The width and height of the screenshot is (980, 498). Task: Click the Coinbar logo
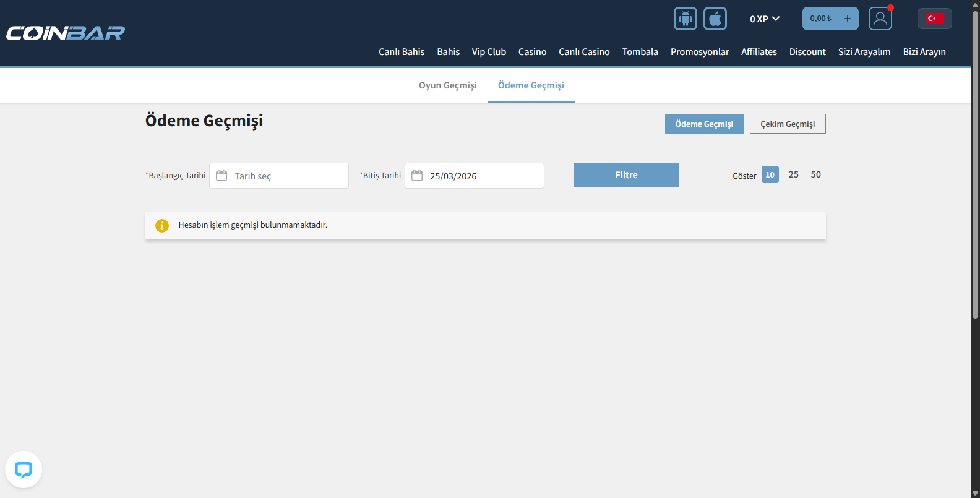coord(66,33)
